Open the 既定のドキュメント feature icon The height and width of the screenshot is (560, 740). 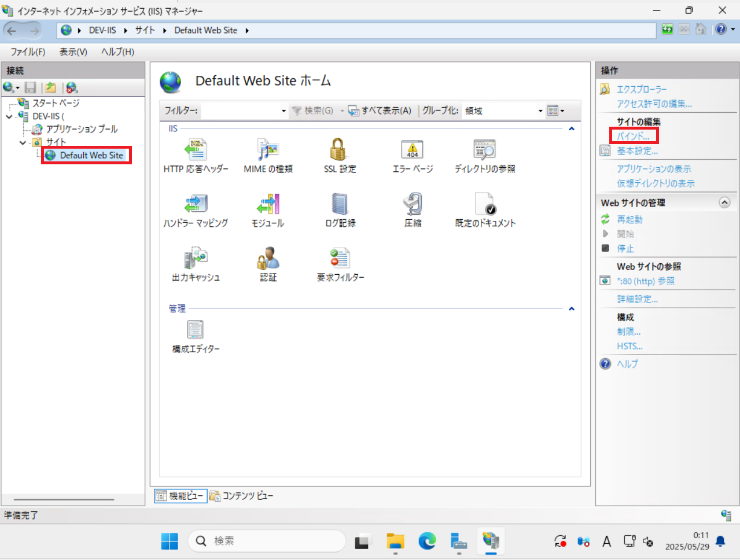[x=485, y=204]
